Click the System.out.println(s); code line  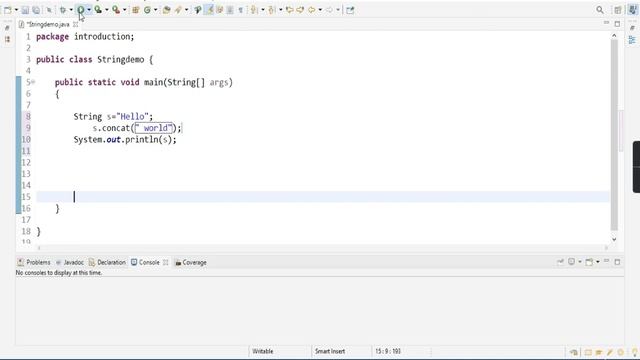click(x=125, y=140)
